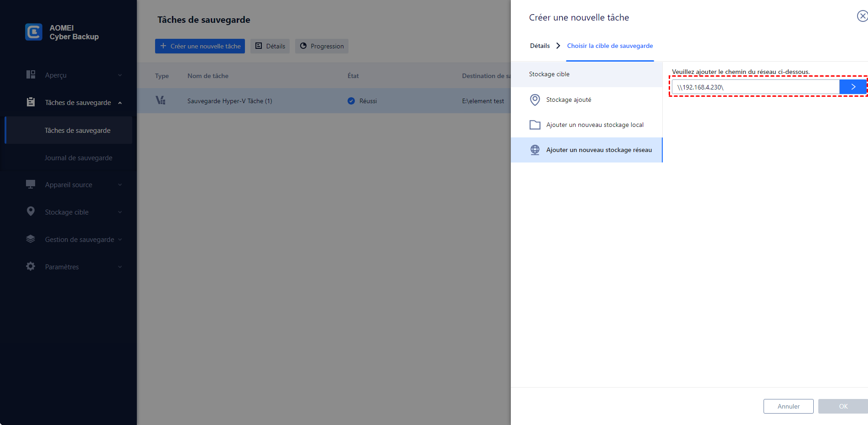Expand the Paramètres menu chevron
The width and height of the screenshot is (868, 425).
click(x=120, y=267)
